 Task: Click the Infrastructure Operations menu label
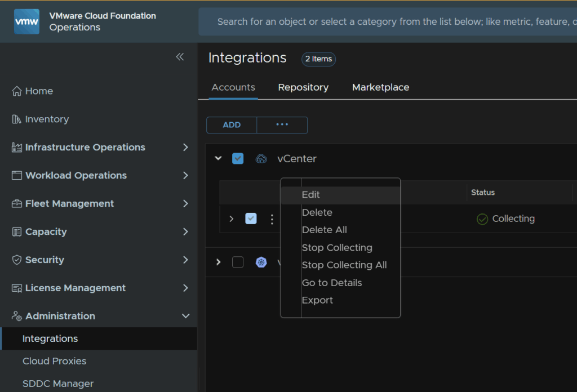click(85, 147)
